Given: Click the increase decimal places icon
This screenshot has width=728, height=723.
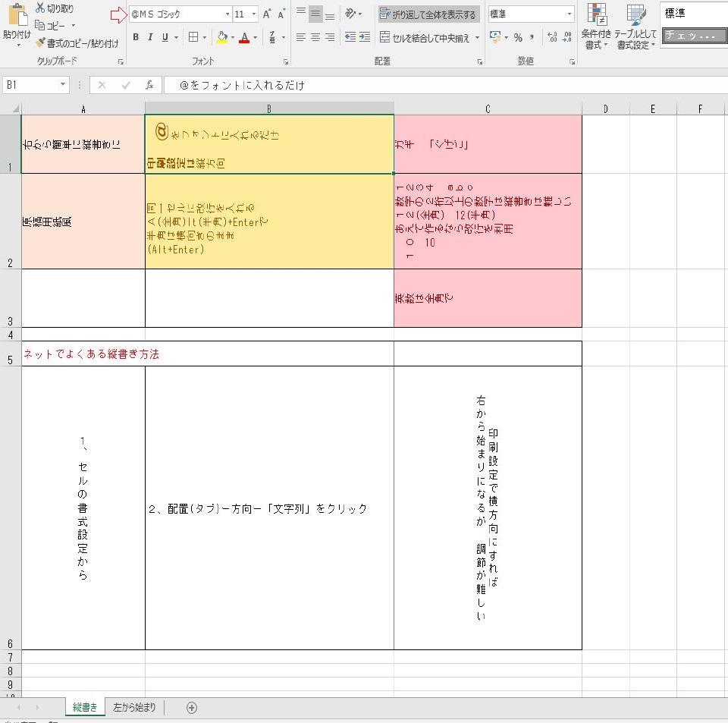Looking at the screenshot, I should (552, 38).
